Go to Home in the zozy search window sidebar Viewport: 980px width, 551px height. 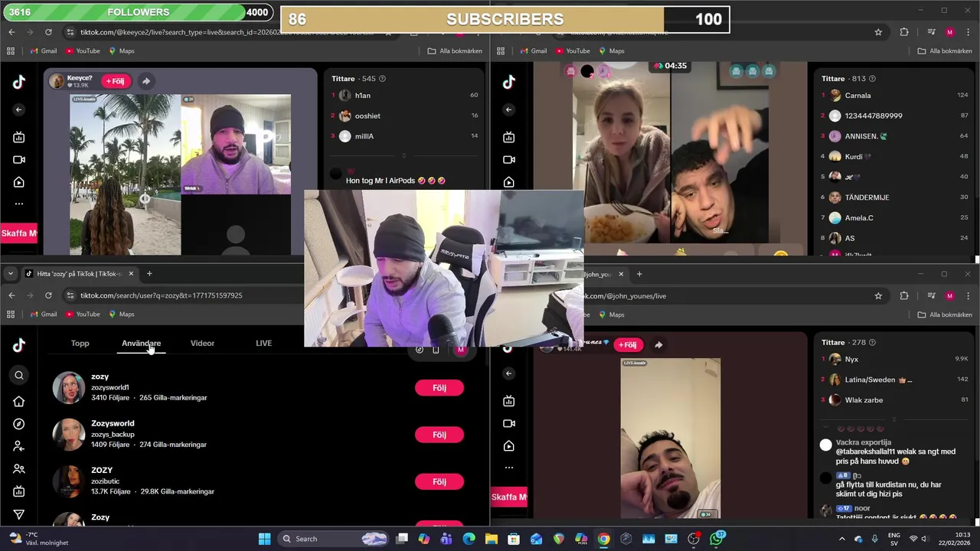click(19, 401)
